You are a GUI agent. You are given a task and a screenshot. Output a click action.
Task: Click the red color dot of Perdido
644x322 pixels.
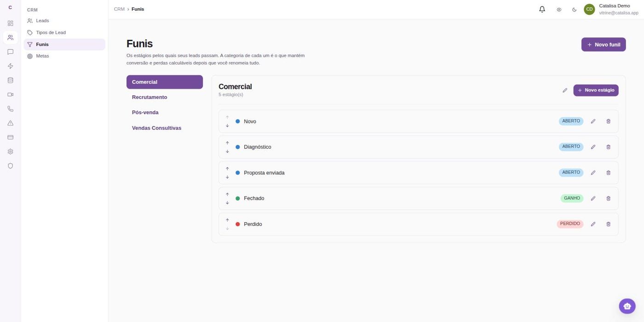(238, 224)
